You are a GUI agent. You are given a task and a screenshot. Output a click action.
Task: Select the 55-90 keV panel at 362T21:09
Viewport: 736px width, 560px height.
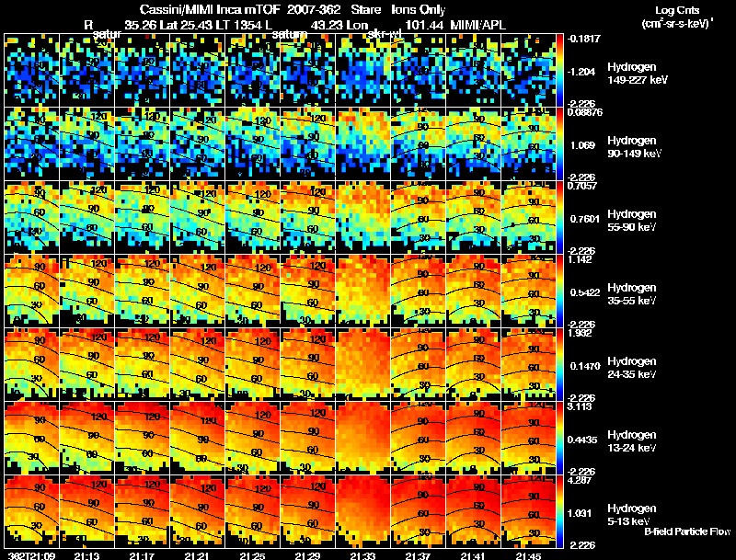coord(32,217)
